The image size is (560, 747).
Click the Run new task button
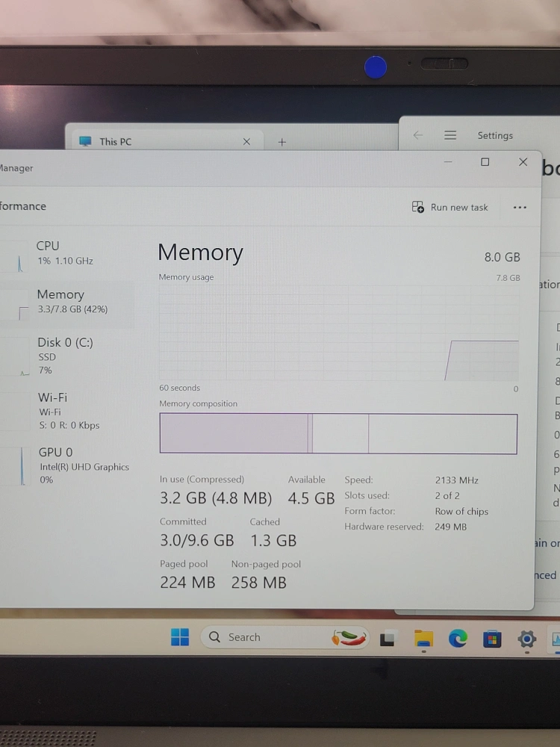tap(450, 208)
